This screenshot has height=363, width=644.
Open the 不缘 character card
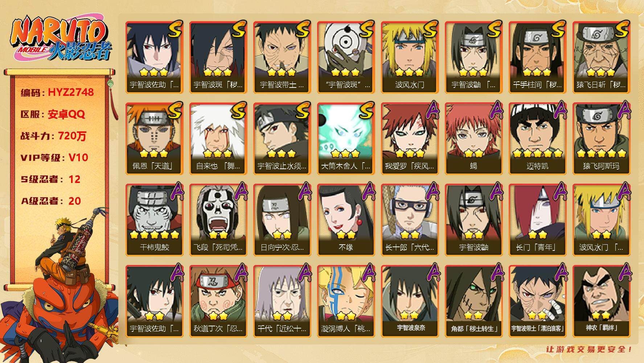point(346,220)
